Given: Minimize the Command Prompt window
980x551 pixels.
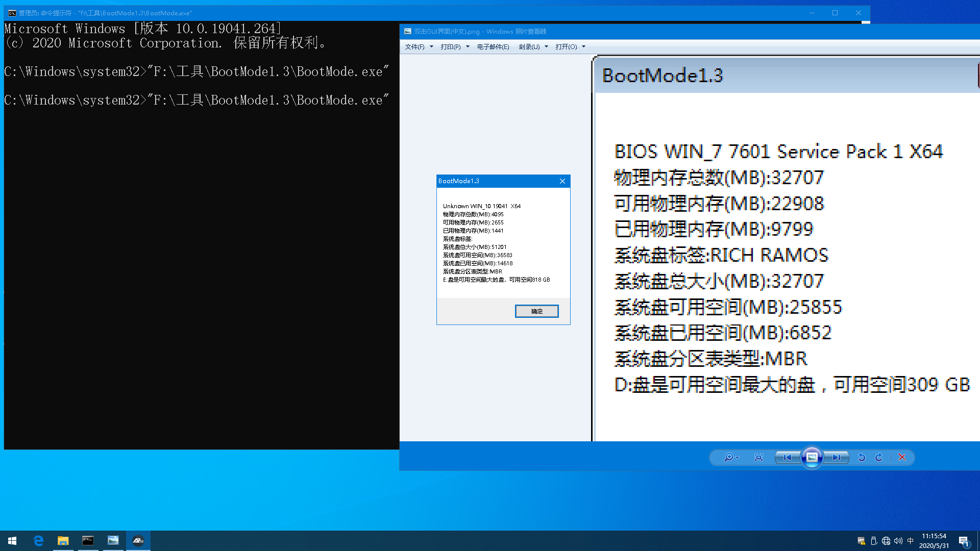Looking at the screenshot, I should pyautogui.click(x=812, y=13).
